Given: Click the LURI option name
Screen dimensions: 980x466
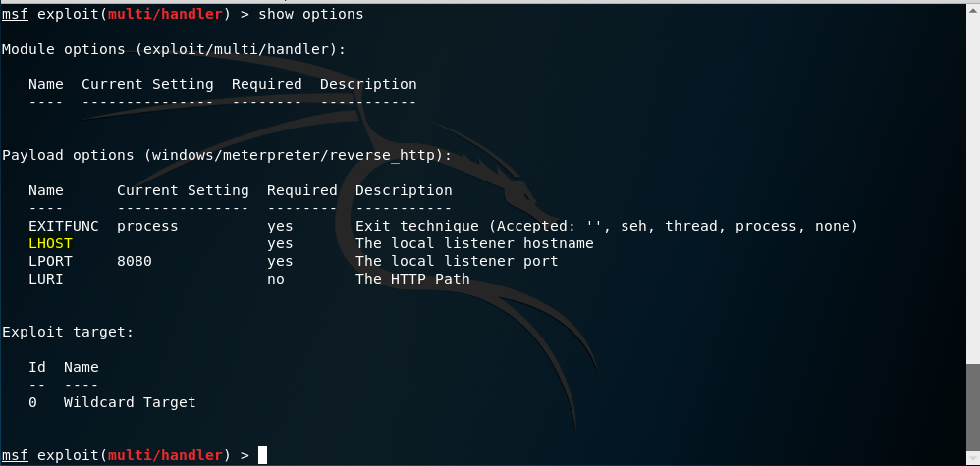Looking at the screenshot, I should 46,279.
